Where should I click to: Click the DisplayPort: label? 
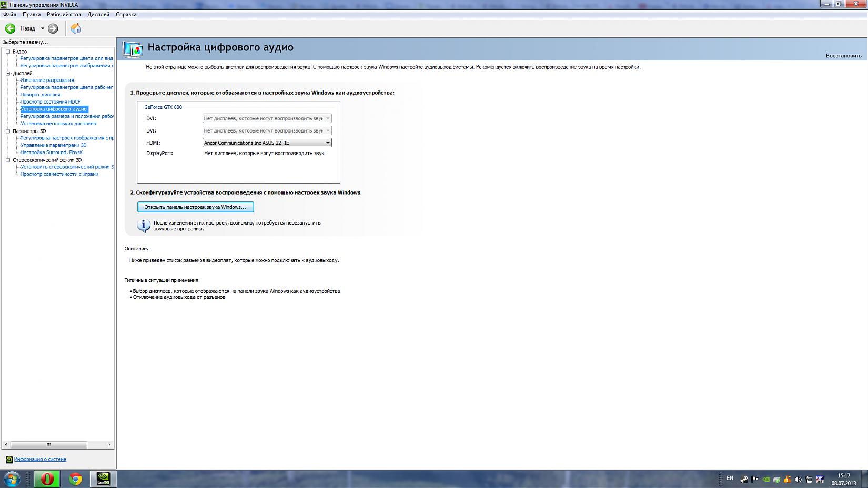pyautogui.click(x=159, y=154)
